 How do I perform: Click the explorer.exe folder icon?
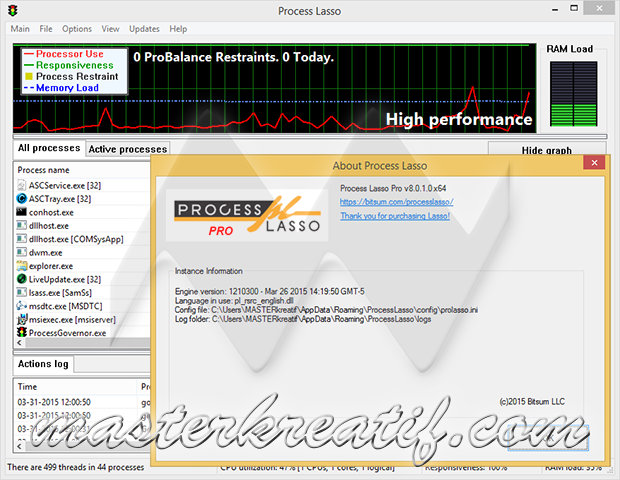(x=21, y=266)
